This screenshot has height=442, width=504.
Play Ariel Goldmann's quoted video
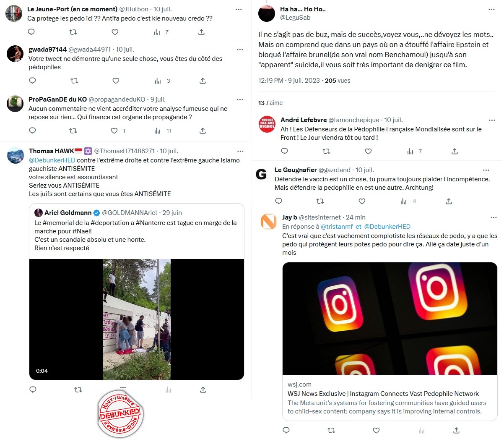(137, 319)
